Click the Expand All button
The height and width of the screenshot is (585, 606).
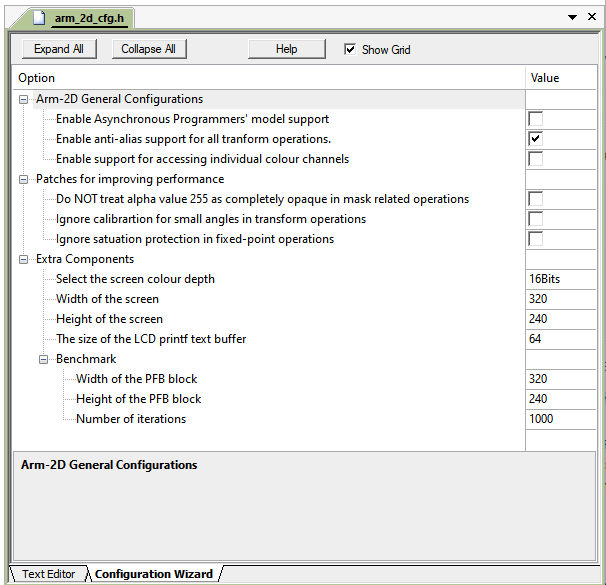point(58,49)
